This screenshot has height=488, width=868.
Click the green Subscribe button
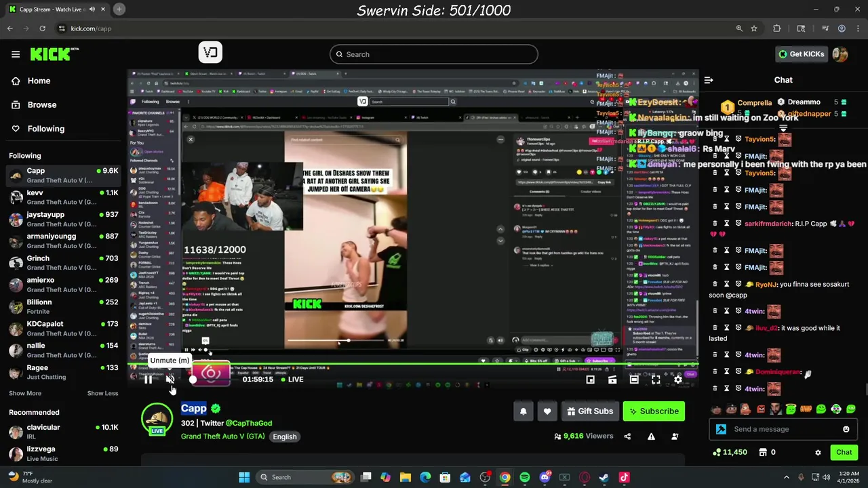point(654,411)
